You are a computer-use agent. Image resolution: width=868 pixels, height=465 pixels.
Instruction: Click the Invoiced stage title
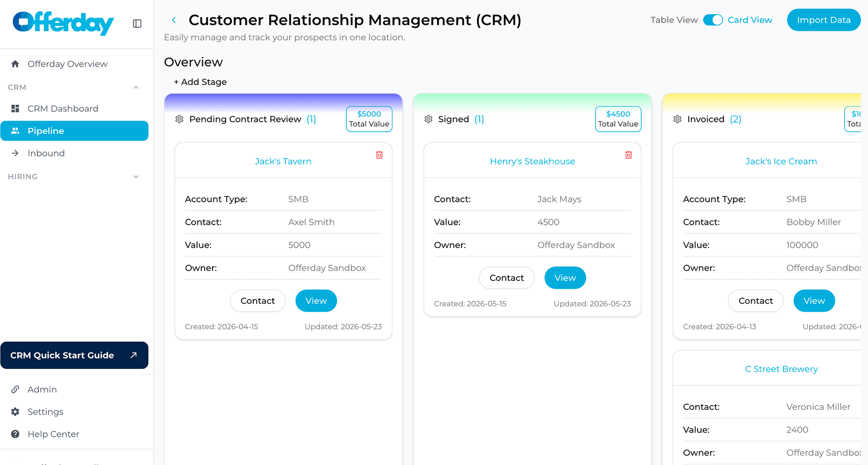706,119
